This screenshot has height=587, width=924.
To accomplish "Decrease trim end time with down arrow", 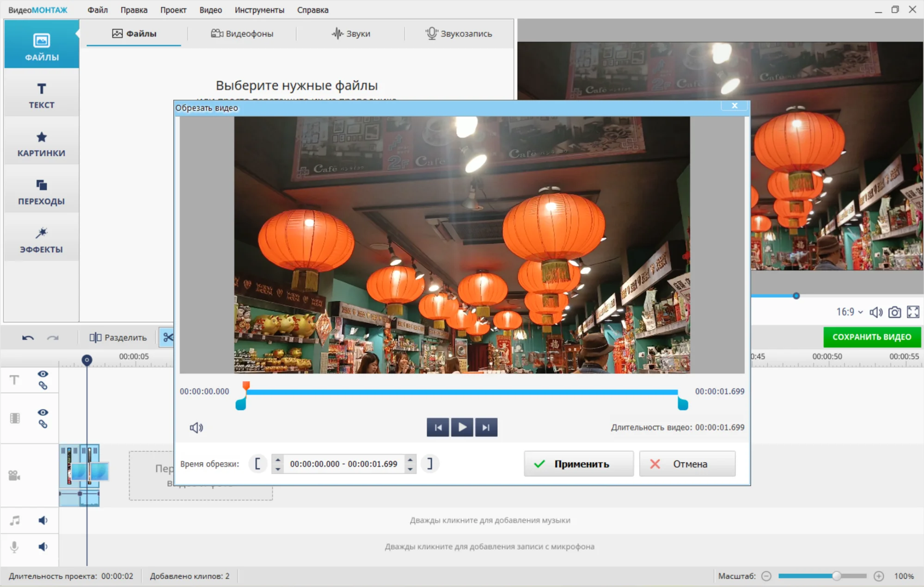I will click(410, 469).
